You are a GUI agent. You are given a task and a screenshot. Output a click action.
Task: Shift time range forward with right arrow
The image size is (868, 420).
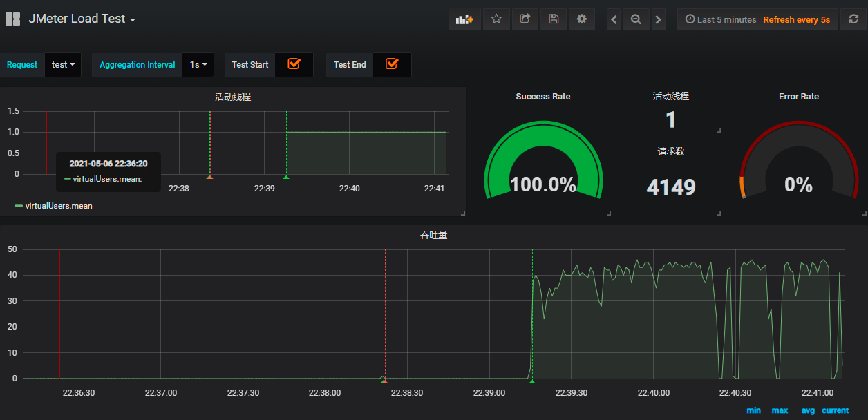pyautogui.click(x=658, y=20)
